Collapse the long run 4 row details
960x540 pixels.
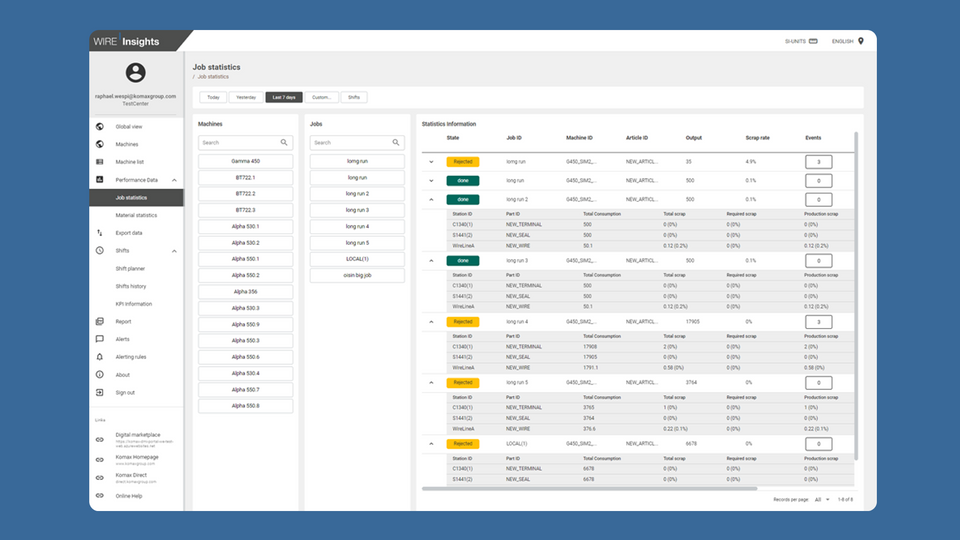coord(431,322)
